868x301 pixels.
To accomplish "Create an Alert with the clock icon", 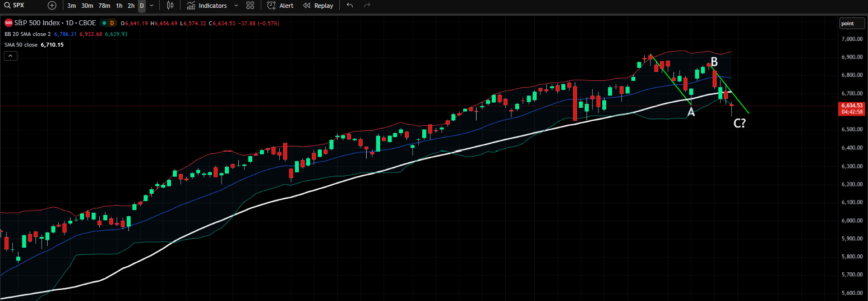I will coord(280,6).
